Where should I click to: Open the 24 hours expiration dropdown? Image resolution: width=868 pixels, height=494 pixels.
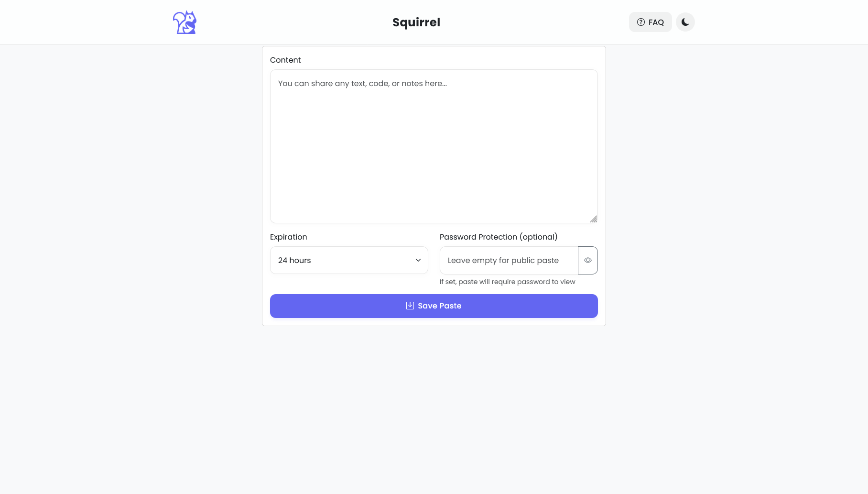[x=349, y=260]
